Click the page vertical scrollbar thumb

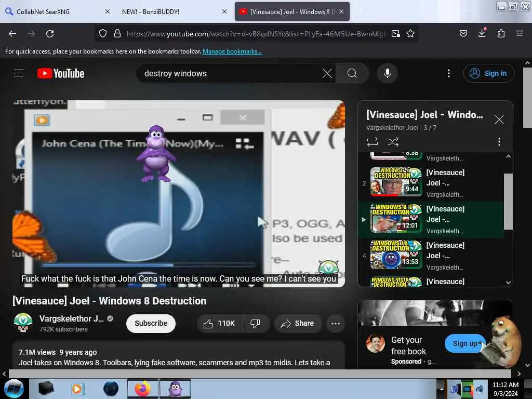pyautogui.click(x=527, y=98)
